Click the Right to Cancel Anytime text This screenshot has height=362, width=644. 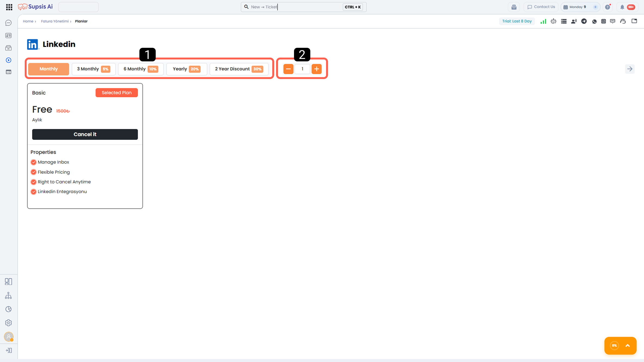click(64, 182)
